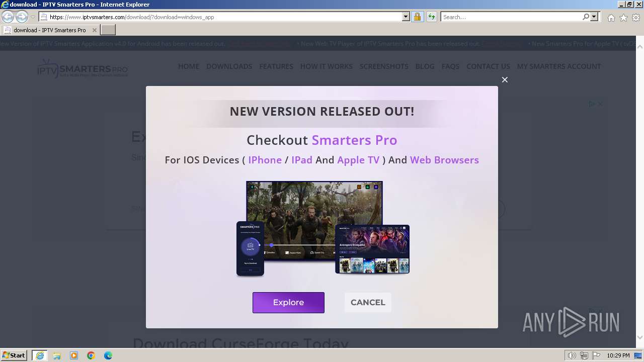This screenshot has height=362, width=644.
Task: Minimize the Internet Explorer window
Action: (x=621, y=5)
